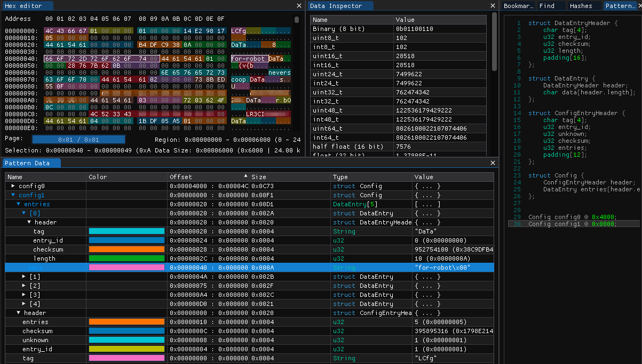This screenshot has height=364, width=642.
Task: Click the checksum value 395895316
Action: pyautogui.click(x=454, y=331)
